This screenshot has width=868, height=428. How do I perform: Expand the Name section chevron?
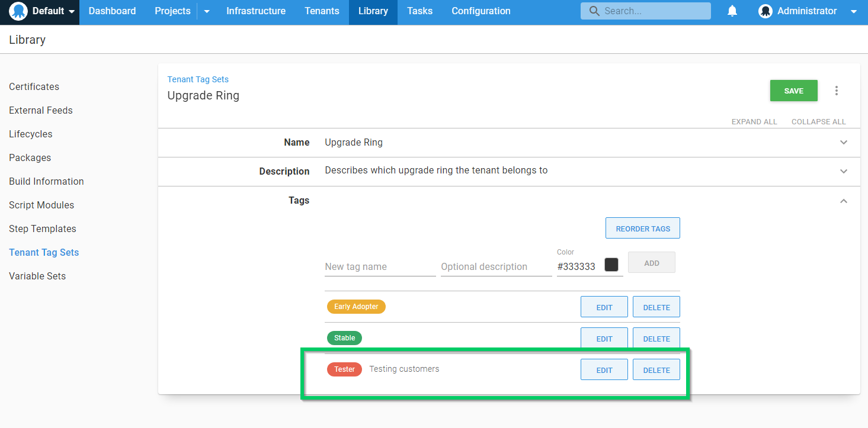844,143
